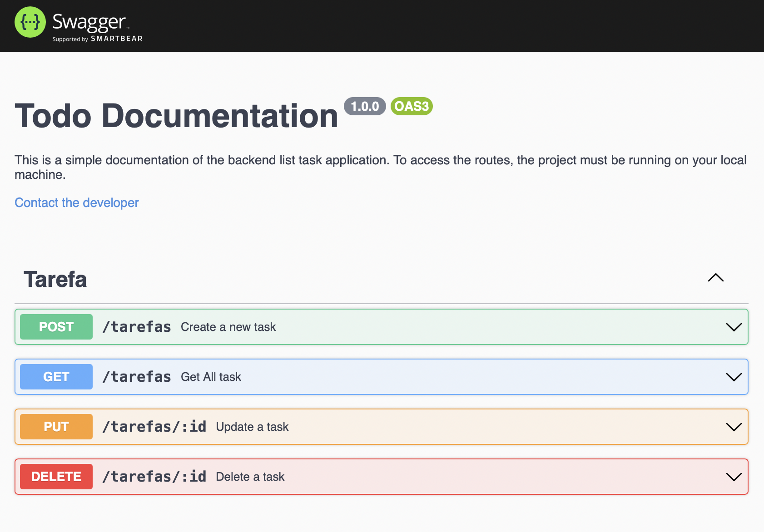Click the Delete a task description text

pyautogui.click(x=250, y=476)
